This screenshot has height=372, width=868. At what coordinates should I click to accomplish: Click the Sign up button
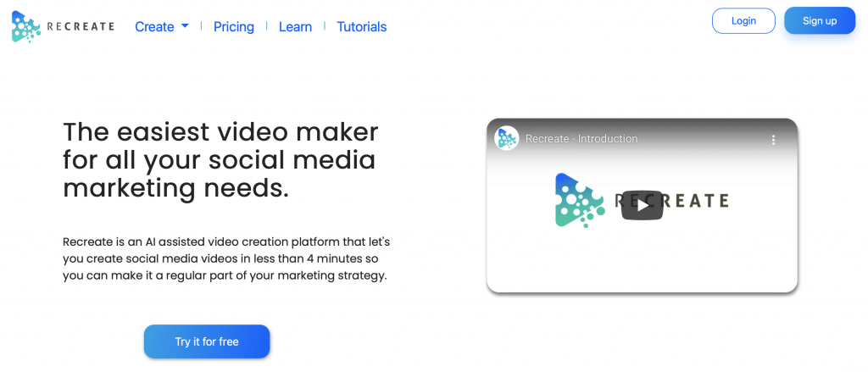[x=820, y=21]
